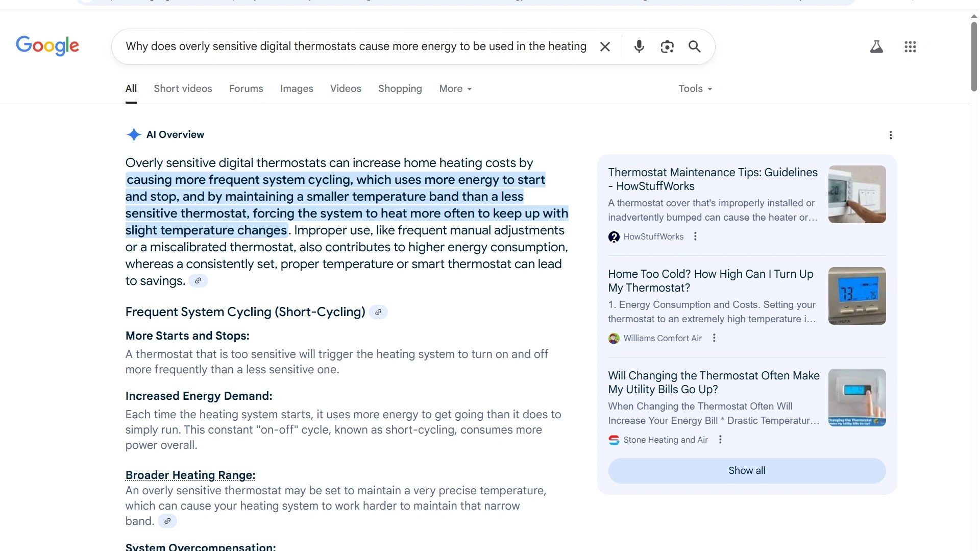Select the All results tab
The image size is (980, 551).
tap(131, 89)
